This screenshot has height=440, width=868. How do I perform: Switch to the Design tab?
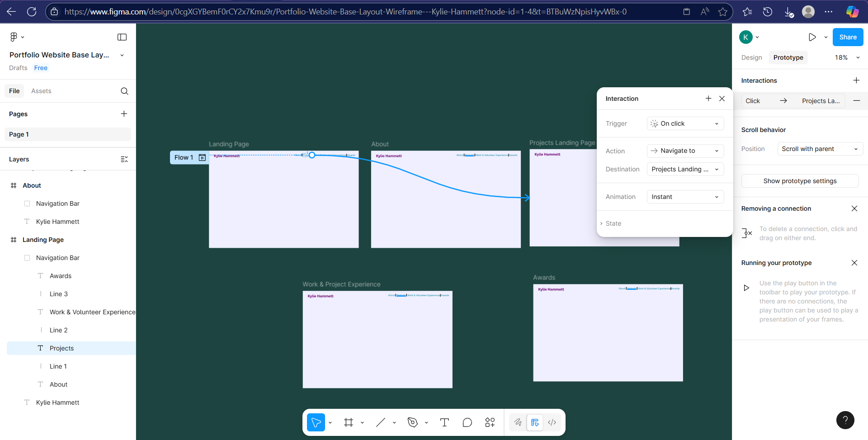[751, 57]
